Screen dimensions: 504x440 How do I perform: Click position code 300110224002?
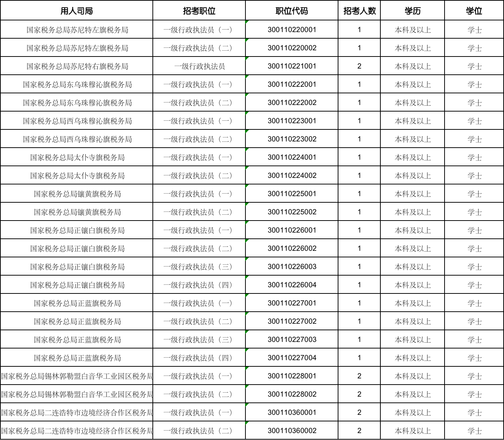(292, 175)
